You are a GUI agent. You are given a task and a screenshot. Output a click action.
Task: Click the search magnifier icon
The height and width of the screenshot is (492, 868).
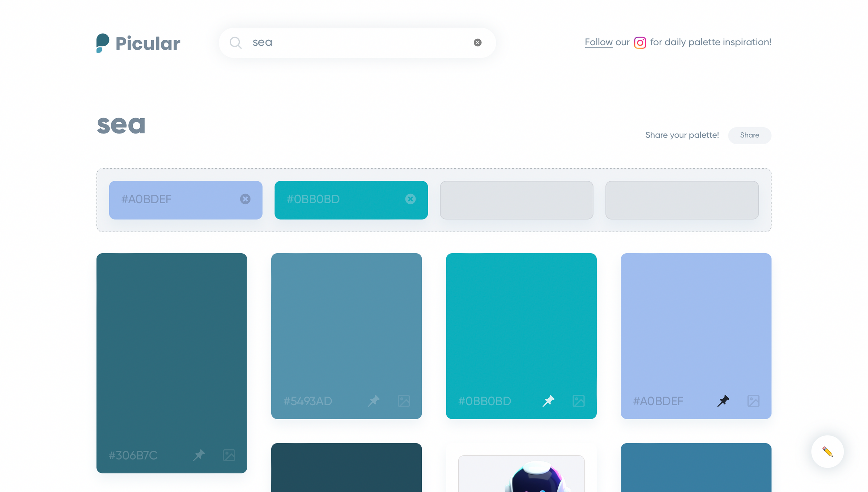[x=235, y=43]
